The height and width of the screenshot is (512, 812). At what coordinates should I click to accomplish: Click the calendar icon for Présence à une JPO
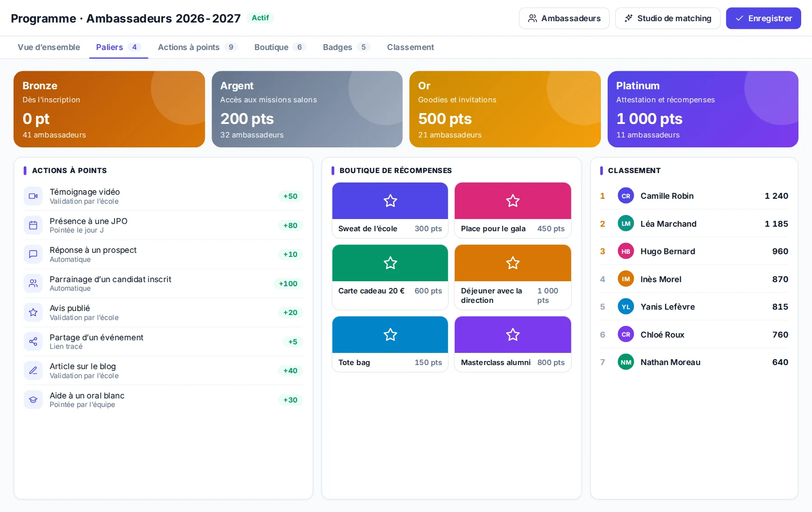pyautogui.click(x=33, y=225)
